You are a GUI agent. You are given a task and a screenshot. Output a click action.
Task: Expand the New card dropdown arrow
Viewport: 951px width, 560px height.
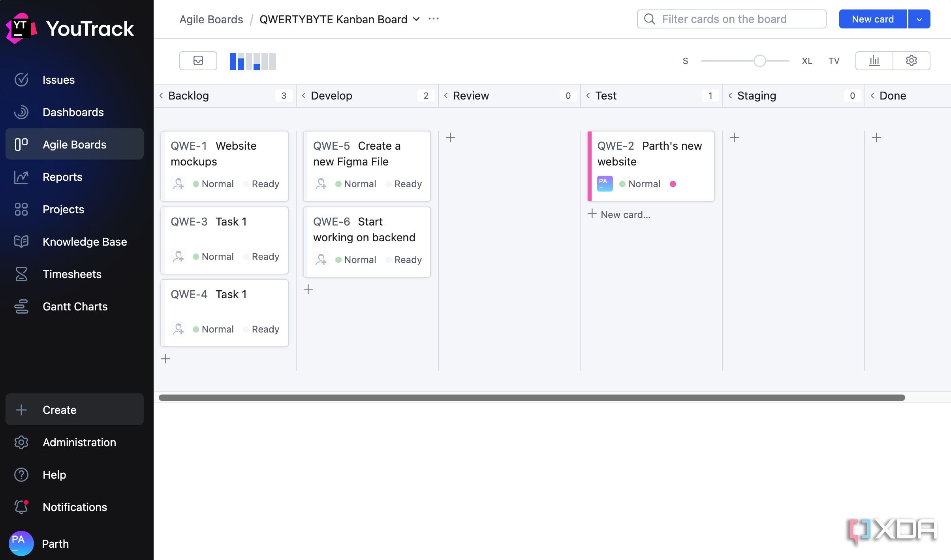pos(919,19)
